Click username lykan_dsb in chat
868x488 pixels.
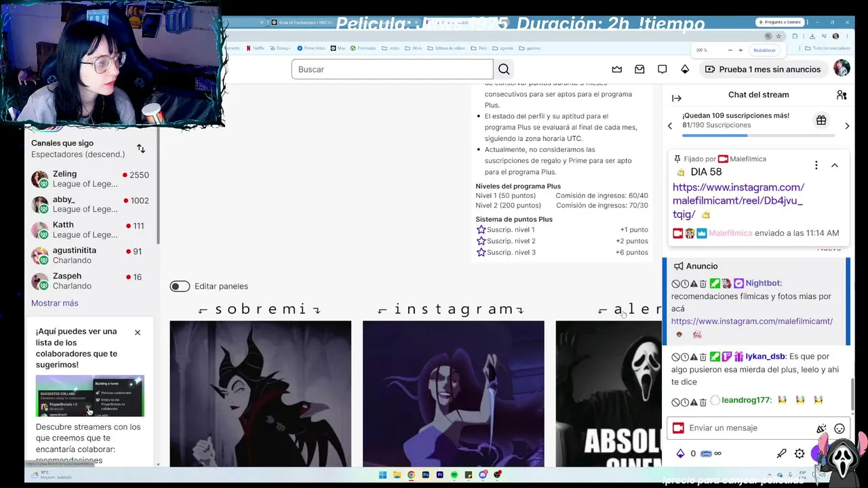[765, 357]
